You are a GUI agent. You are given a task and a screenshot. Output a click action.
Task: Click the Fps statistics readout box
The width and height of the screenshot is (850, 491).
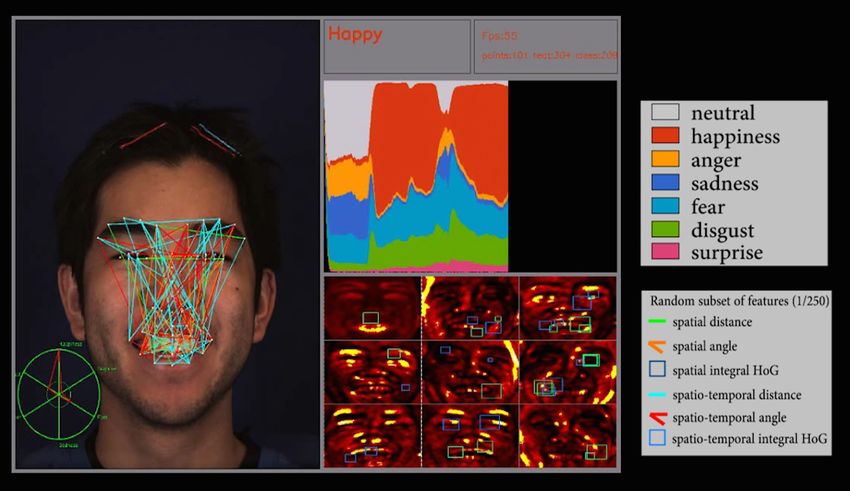coord(545,46)
